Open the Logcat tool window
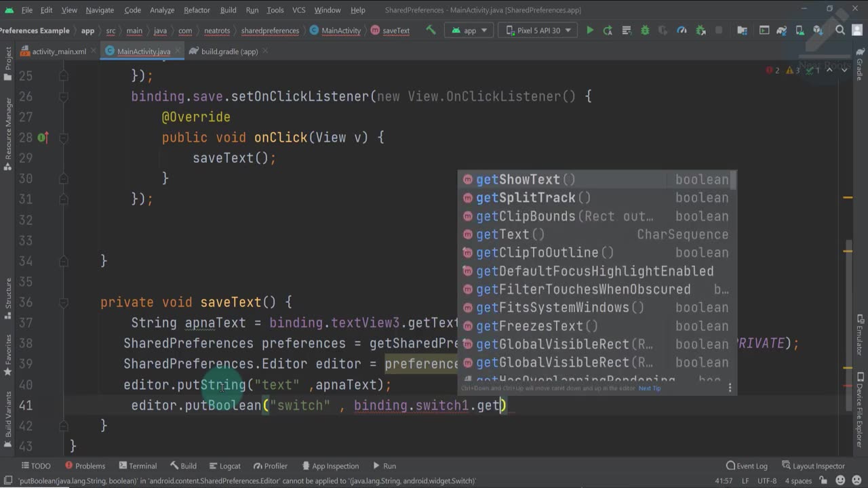The height and width of the screenshot is (488, 868). 224,466
